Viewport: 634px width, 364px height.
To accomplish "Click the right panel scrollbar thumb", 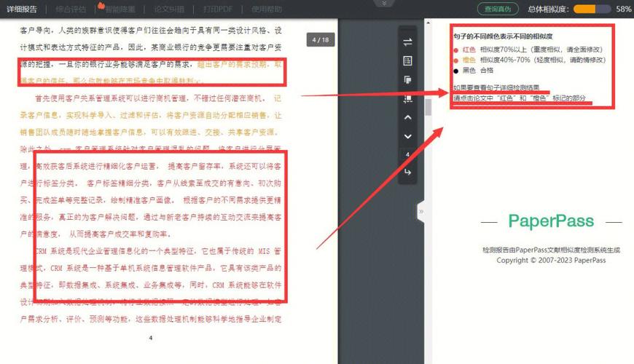I will click(x=428, y=107).
